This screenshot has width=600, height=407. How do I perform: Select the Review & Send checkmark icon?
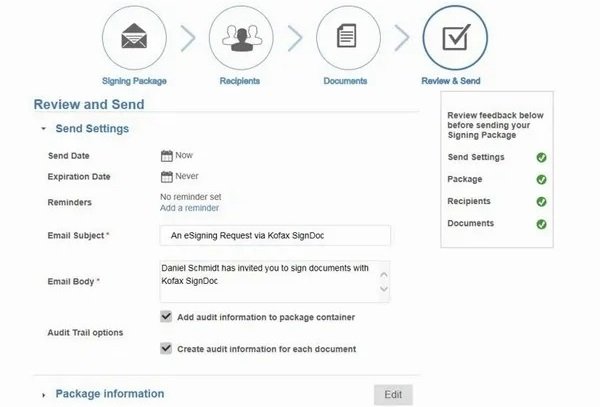click(455, 39)
